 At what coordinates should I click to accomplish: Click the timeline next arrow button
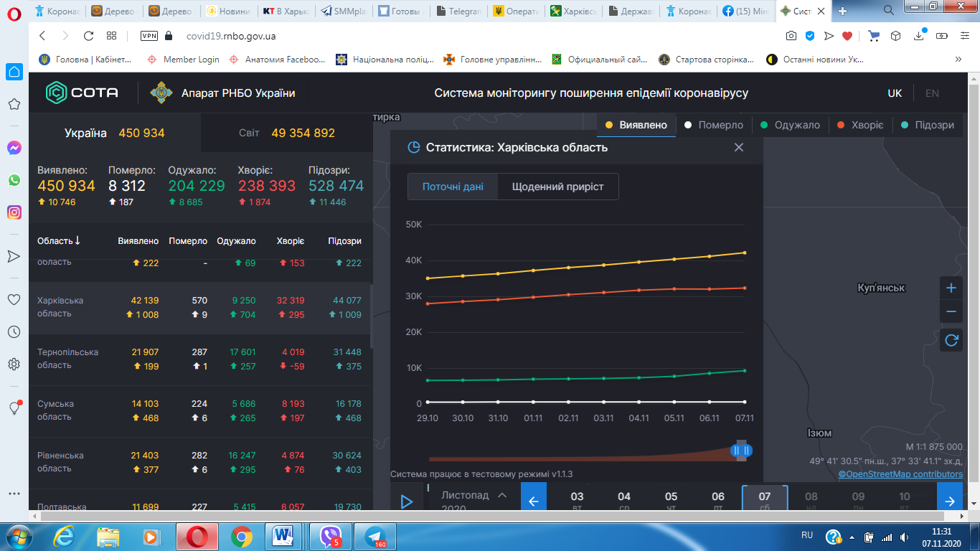click(950, 501)
